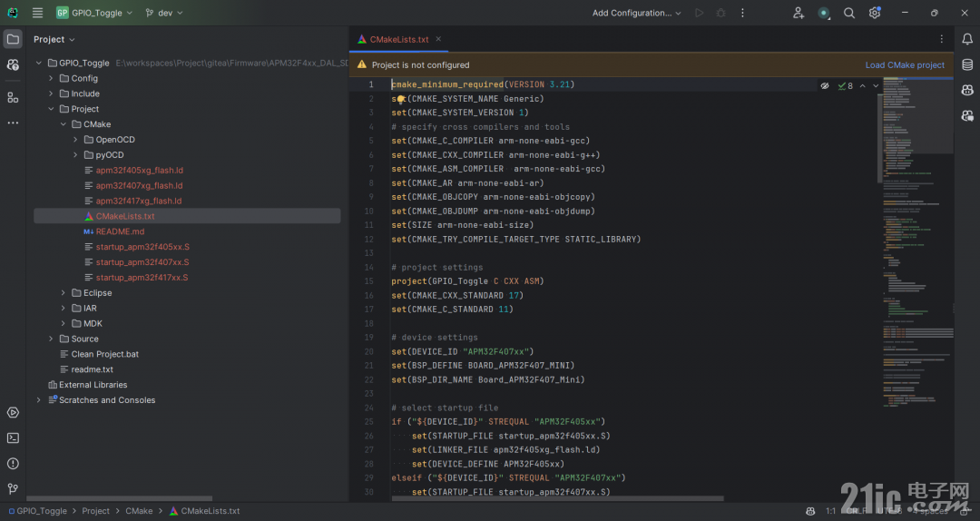980x521 pixels.
Task: Click CMake breadcrumb in status bar
Action: 139,511
